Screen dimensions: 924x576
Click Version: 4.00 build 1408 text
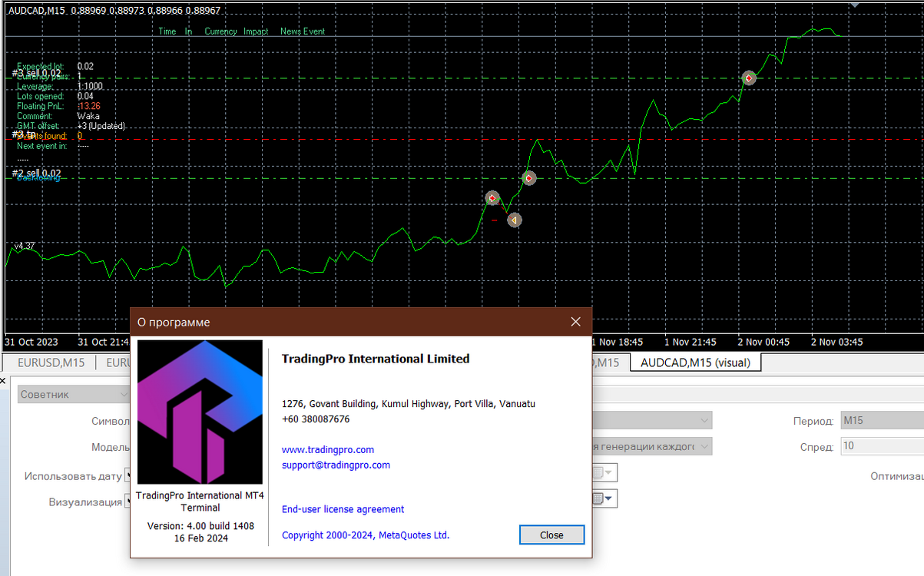200,526
